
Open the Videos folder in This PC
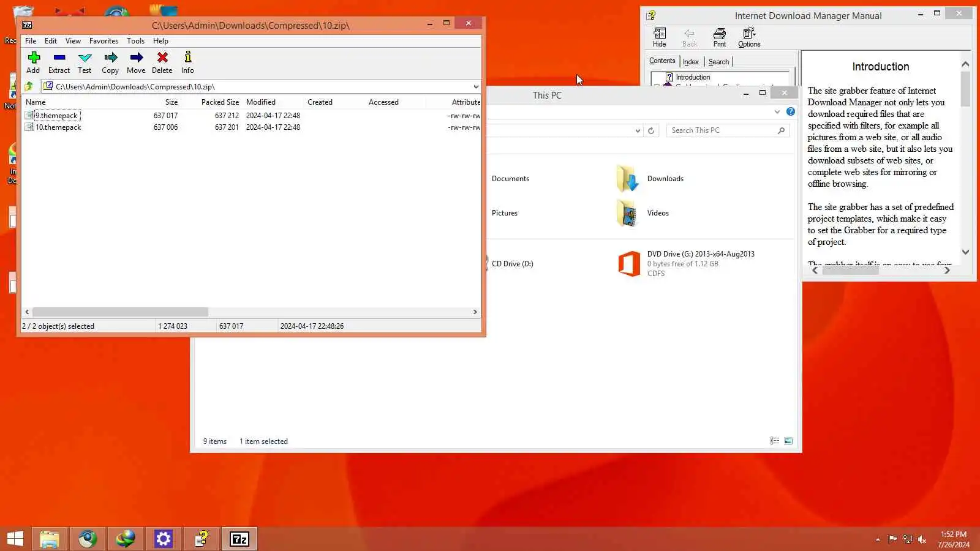coord(643,213)
